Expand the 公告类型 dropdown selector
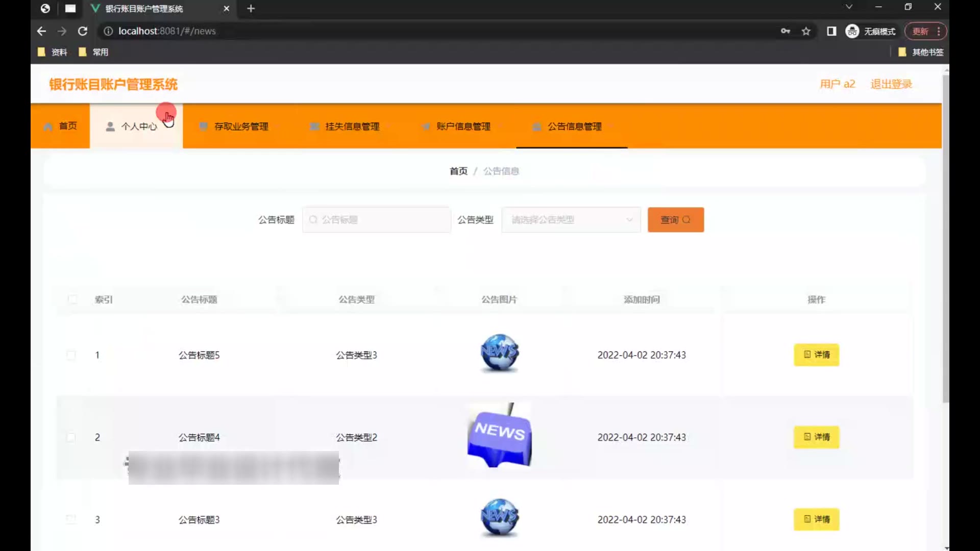This screenshot has width=980, height=551. tap(571, 220)
